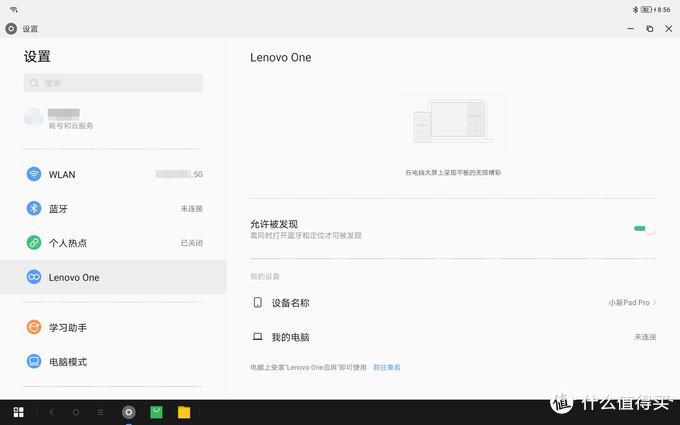Open the app grid launcher in taskbar
Viewport: 680px width, 425px height.
[x=19, y=412]
